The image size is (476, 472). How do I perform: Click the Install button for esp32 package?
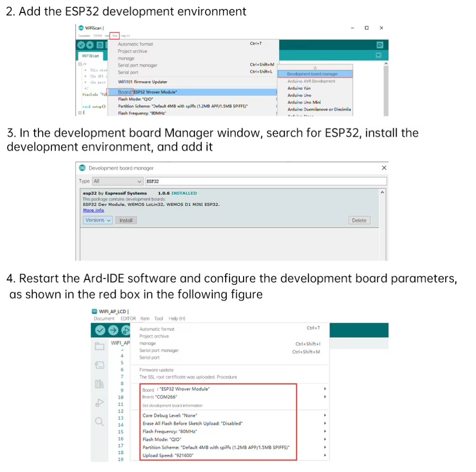tap(126, 220)
